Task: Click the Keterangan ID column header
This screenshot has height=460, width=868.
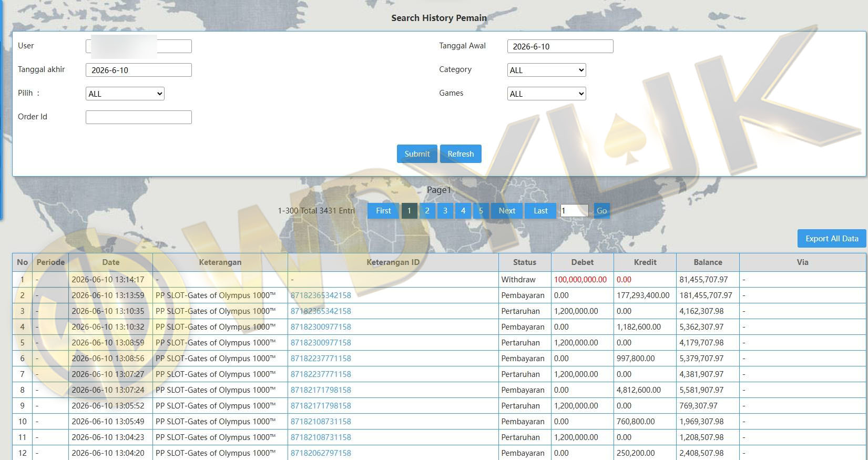Action: coord(393,262)
